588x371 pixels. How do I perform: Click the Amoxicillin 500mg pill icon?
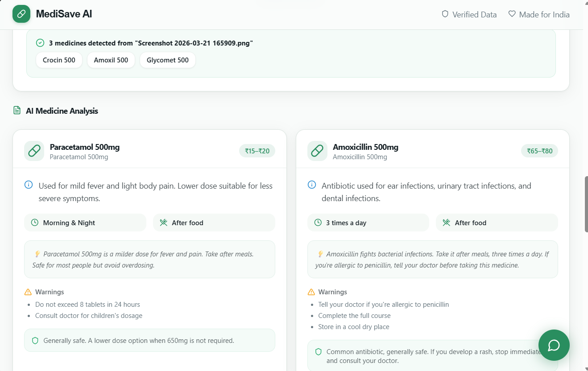(x=317, y=151)
